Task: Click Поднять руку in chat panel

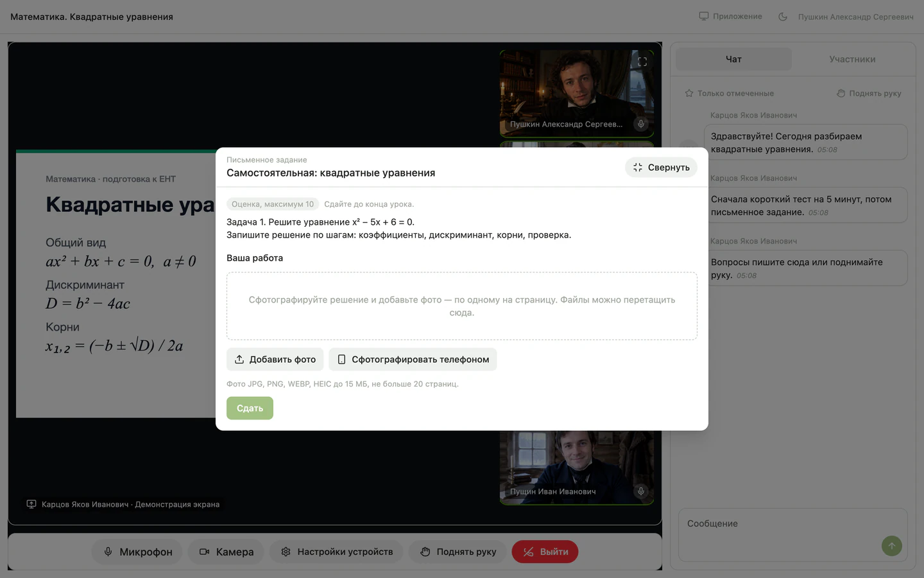Action: coord(869,93)
